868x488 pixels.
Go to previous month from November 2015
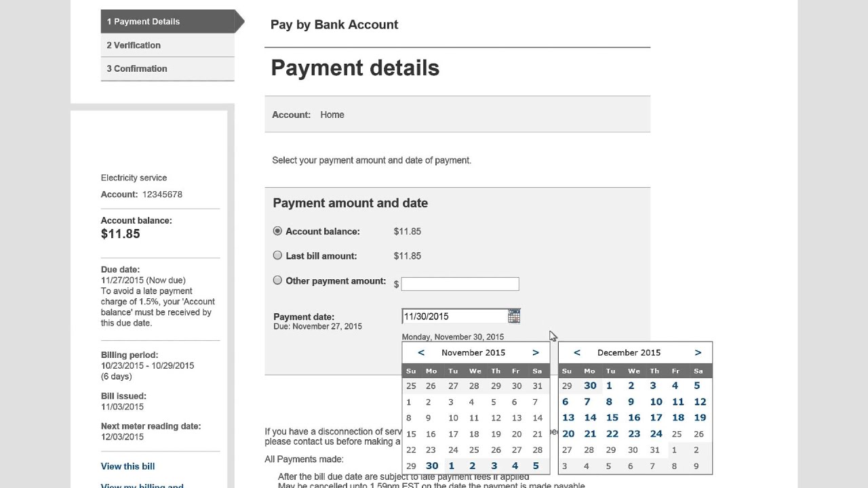click(421, 352)
